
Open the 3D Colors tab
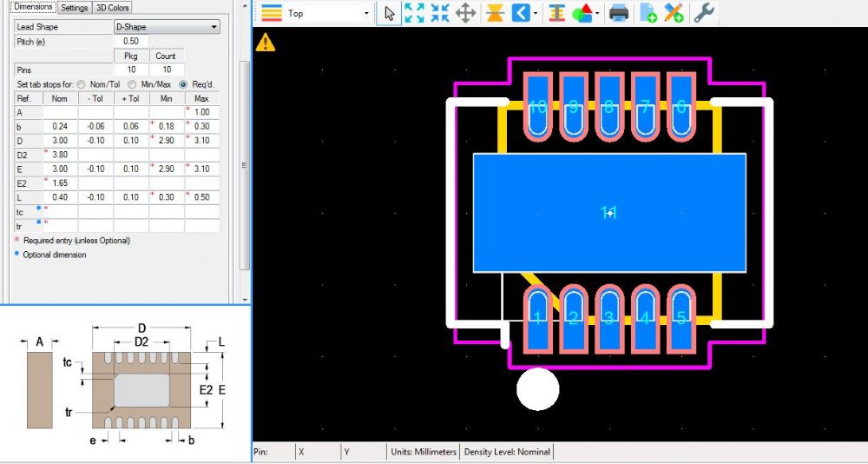click(113, 7)
